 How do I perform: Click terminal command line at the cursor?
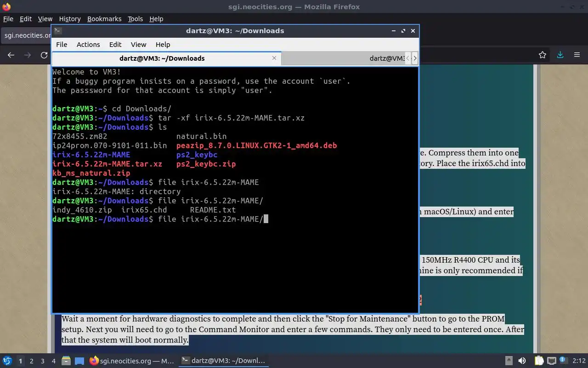(x=266, y=219)
